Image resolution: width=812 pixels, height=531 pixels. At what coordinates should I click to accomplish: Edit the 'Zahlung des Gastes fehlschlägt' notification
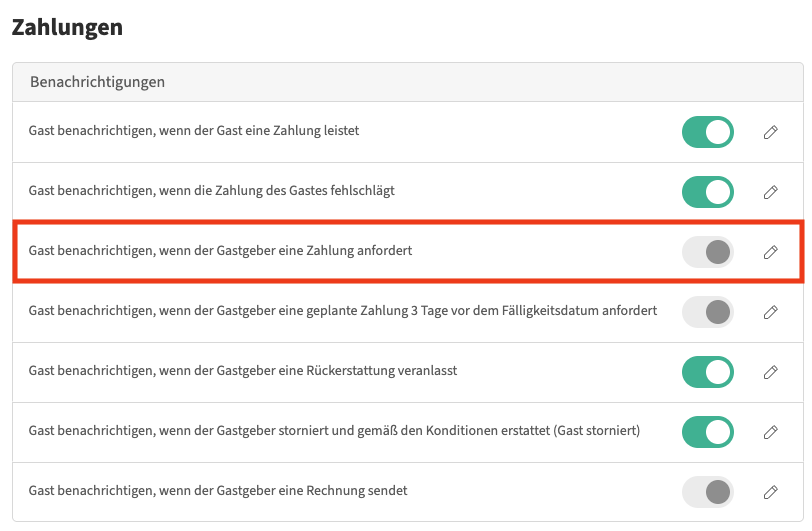point(770,192)
